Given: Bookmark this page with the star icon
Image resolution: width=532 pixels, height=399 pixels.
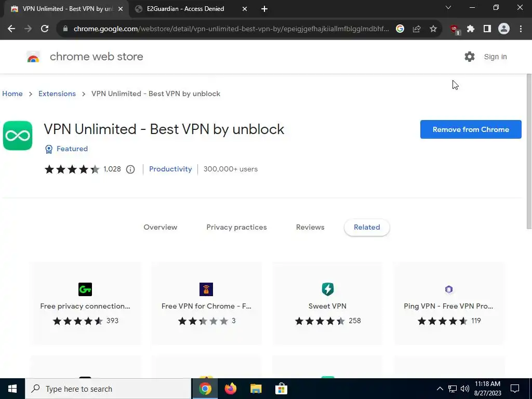Looking at the screenshot, I should 433,29.
